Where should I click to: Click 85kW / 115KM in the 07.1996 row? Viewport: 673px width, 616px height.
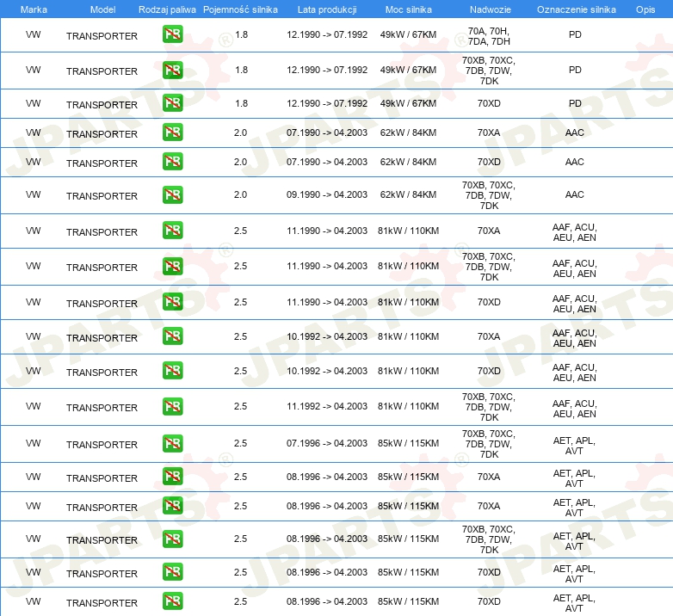point(408,443)
